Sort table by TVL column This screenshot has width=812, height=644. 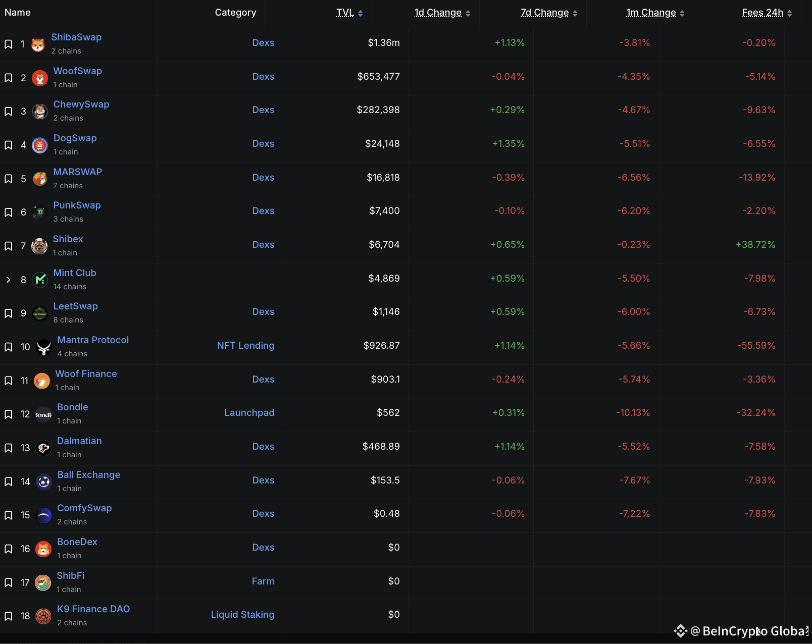pos(349,13)
